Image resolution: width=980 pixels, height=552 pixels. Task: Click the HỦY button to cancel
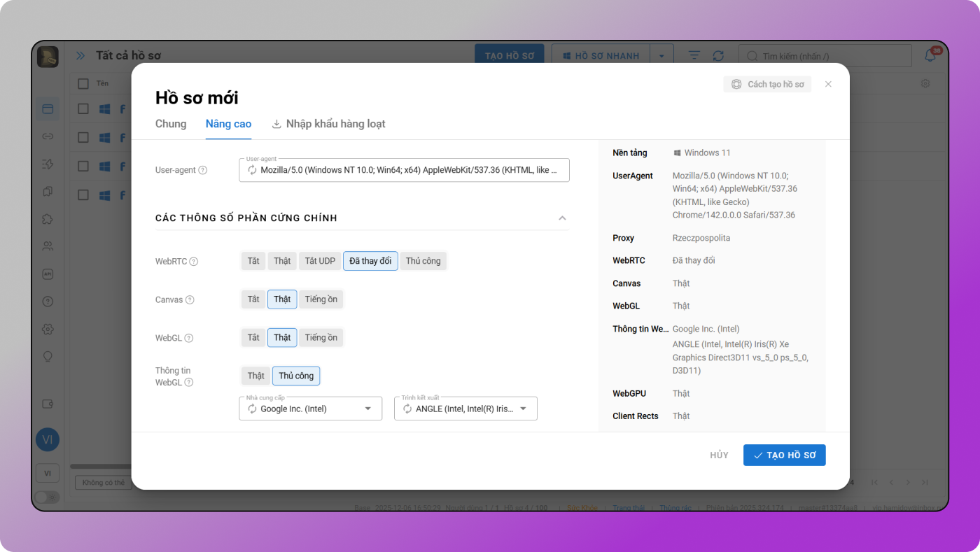point(719,455)
